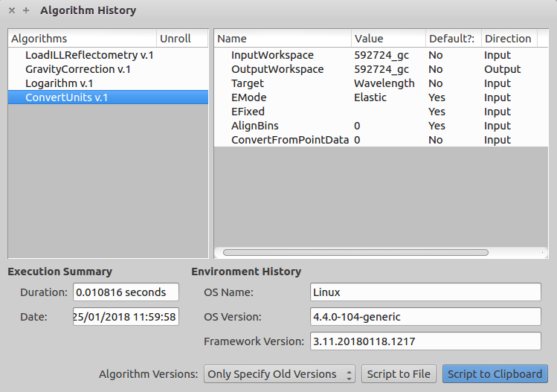Click the OS Name field
This screenshot has width=557, height=392.
425,292
